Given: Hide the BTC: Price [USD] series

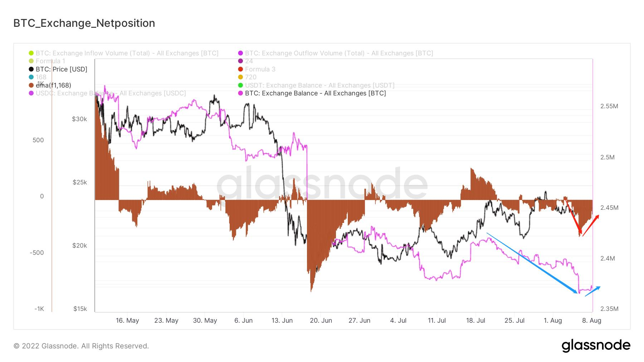Looking at the screenshot, I should click(62, 69).
